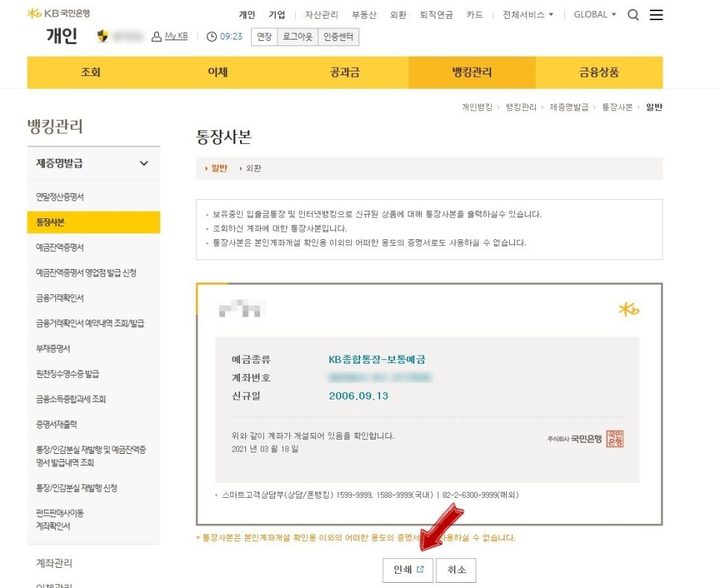
Task: Click the 인쇄 print button
Action: click(408, 569)
